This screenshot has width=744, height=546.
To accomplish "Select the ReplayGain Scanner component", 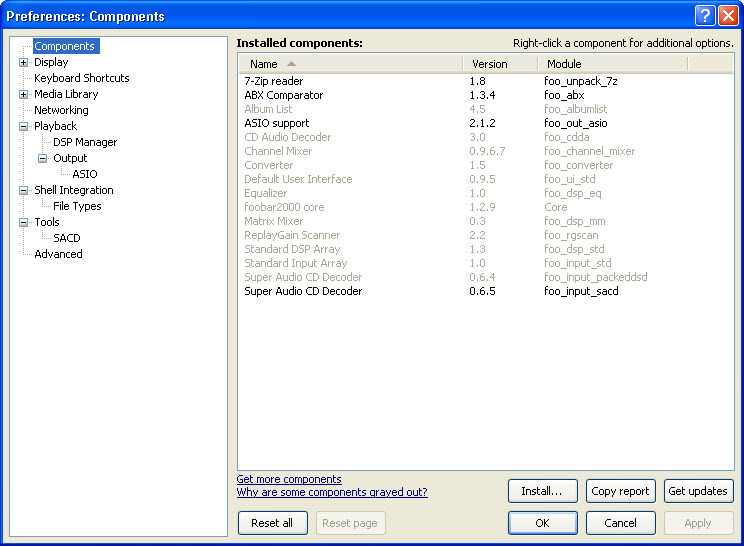I will pos(485,235).
